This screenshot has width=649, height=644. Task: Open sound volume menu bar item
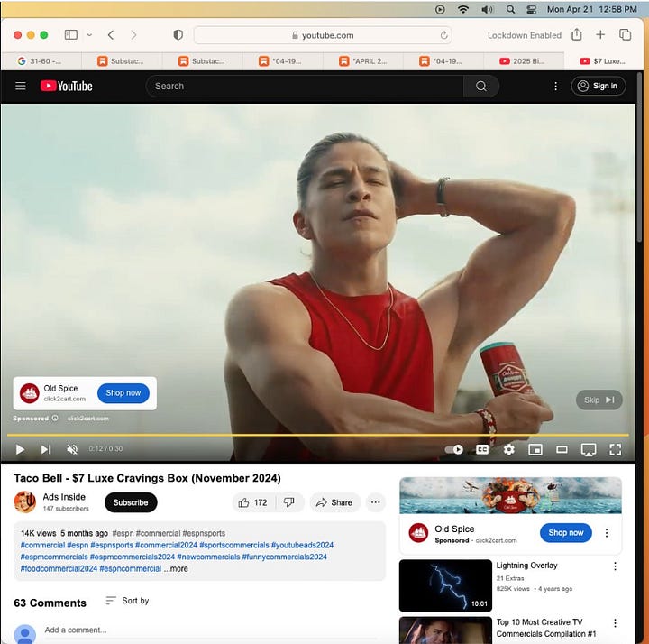pyautogui.click(x=487, y=9)
